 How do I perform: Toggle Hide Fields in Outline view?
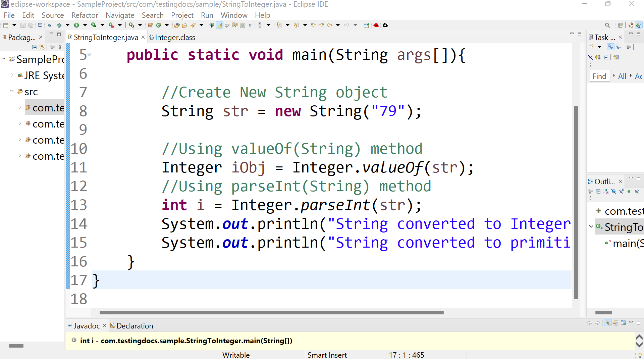pyautogui.click(x=613, y=191)
